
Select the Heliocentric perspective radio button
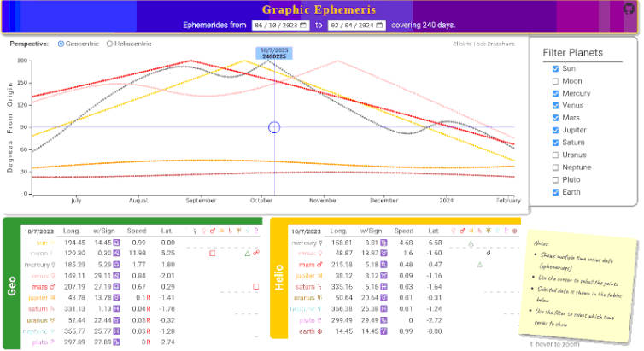click(x=110, y=44)
